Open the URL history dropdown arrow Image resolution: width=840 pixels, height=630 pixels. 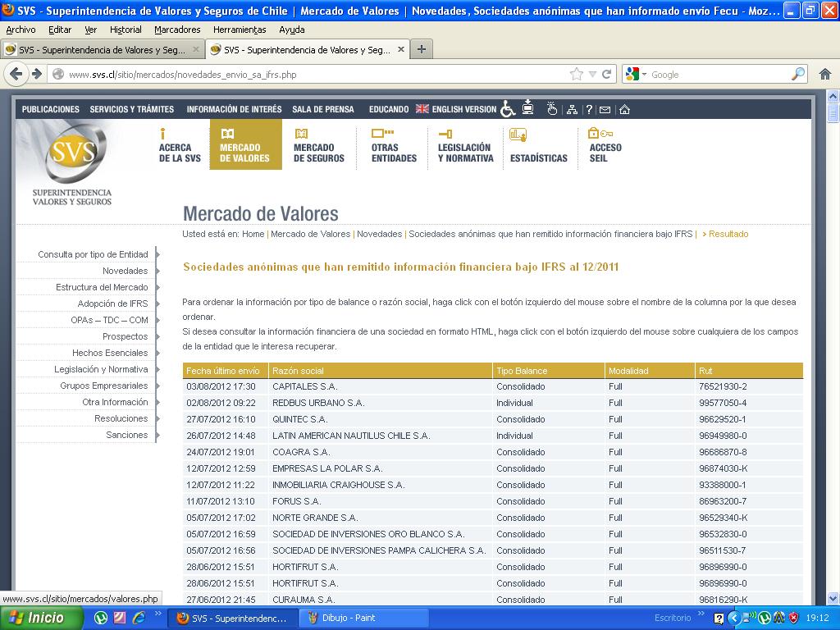click(x=592, y=74)
